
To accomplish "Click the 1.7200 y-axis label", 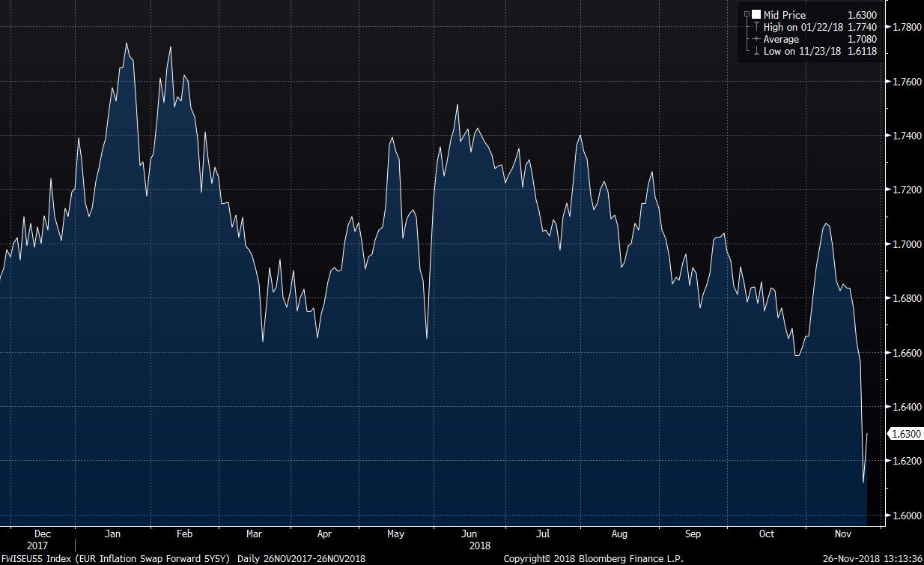I will point(907,190).
